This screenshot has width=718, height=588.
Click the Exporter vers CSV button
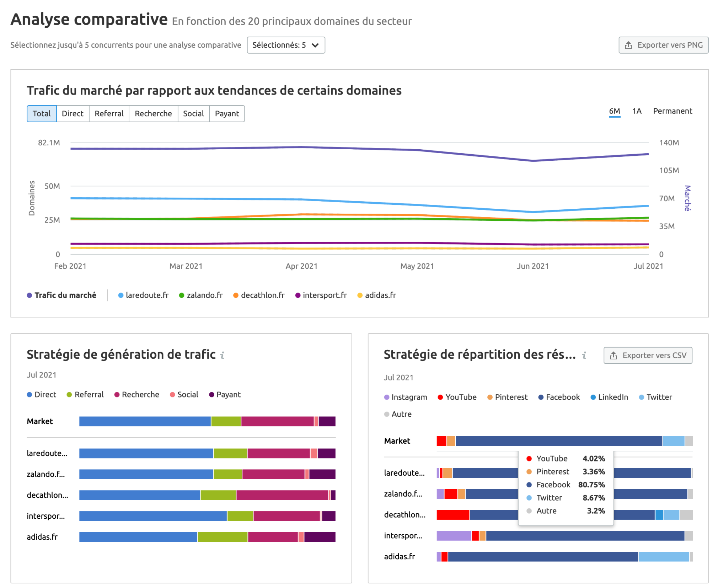pyautogui.click(x=648, y=355)
